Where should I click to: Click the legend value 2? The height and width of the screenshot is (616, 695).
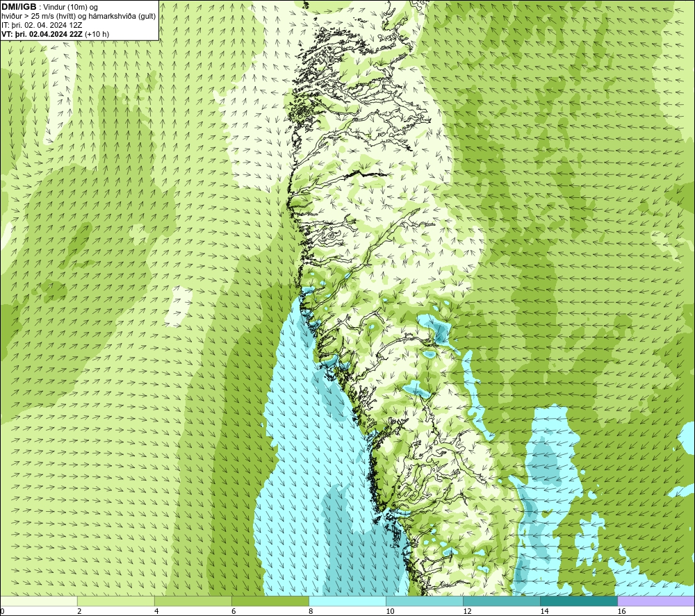(79, 612)
